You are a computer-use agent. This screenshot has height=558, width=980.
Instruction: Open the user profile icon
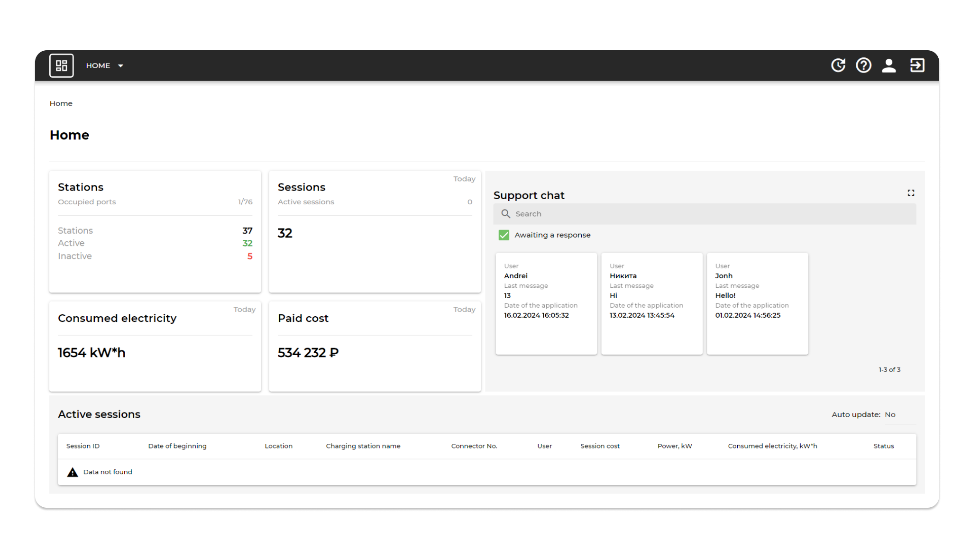tap(888, 65)
